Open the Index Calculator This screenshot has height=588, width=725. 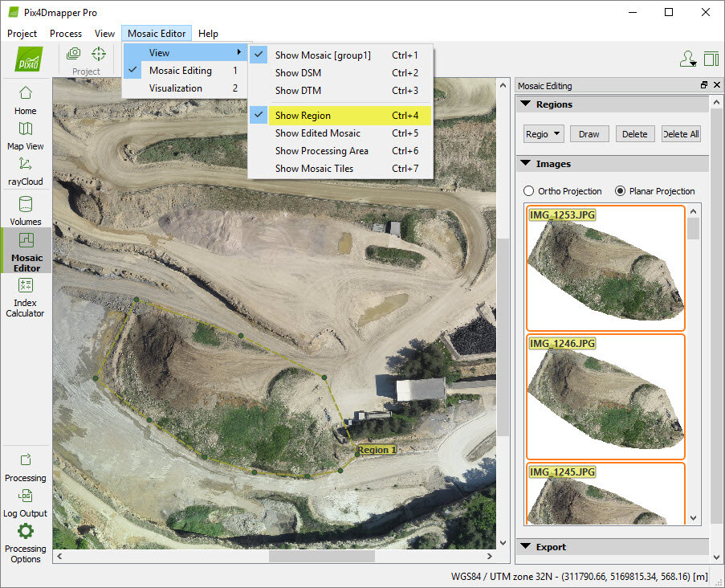pos(25,295)
